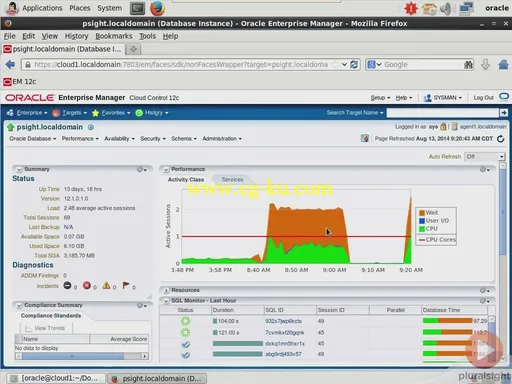Click the User I/O legend blue swatch
Image resolution: width=512 pixels, height=384 pixels.
pyautogui.click(x=422, y=221)
